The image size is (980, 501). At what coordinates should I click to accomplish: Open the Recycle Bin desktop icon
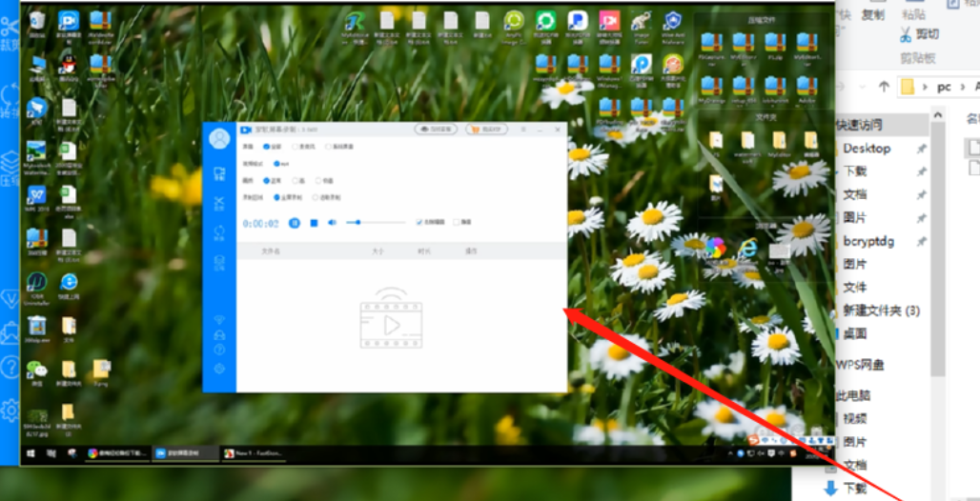[37, 24]
